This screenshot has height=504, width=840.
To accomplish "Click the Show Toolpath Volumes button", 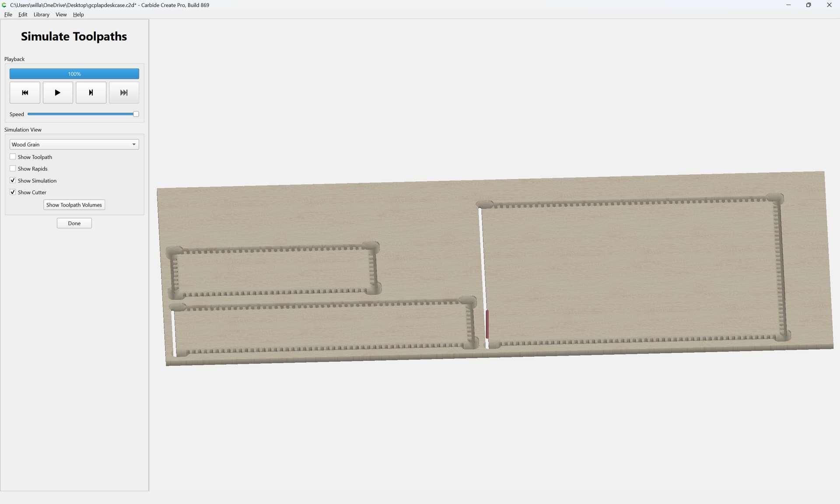I will coord(74,205).
